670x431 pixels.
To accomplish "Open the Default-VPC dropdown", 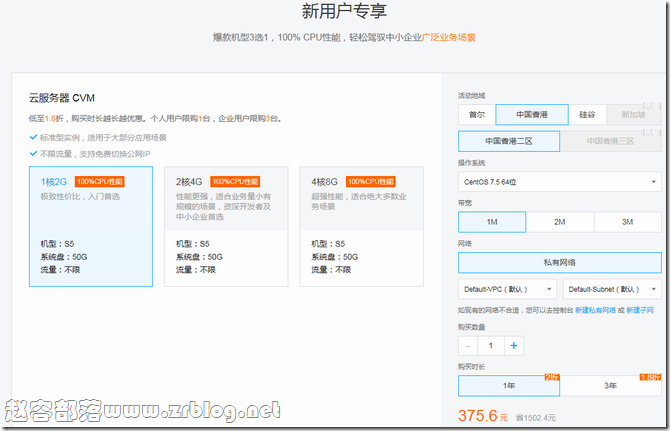I will click(x=508, y=289).
